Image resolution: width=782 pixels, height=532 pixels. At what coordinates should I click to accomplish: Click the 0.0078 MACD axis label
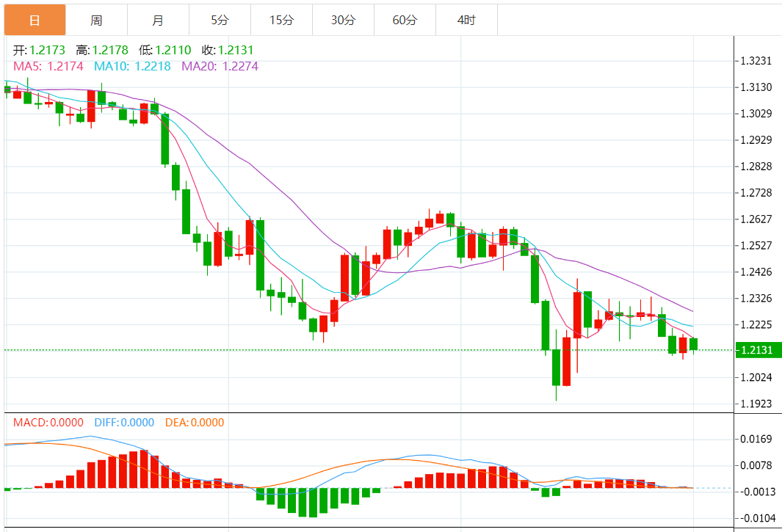coord(756,466)
